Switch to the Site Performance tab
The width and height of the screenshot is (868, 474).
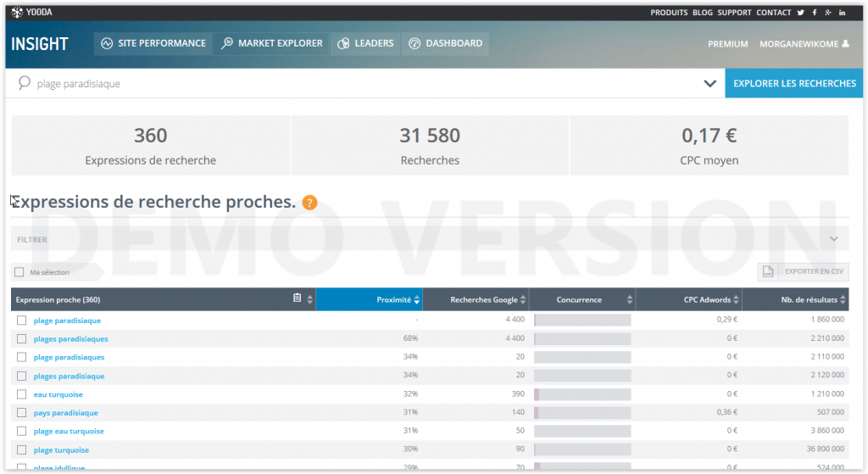153,43
